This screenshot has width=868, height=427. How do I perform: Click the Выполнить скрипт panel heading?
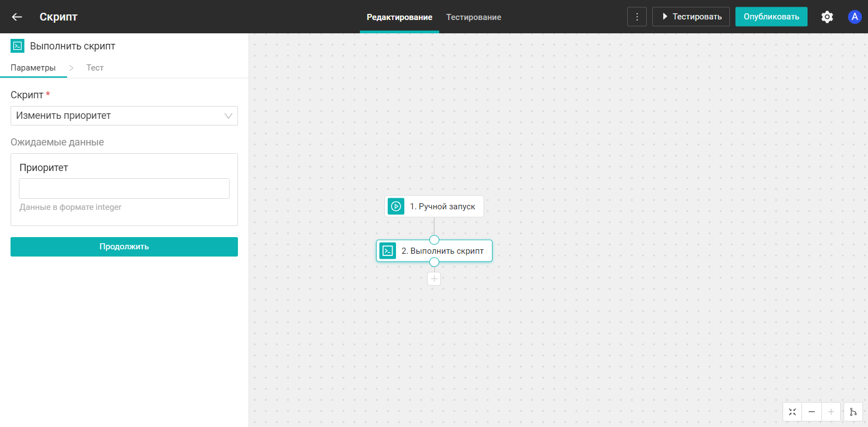pos(73,46)
